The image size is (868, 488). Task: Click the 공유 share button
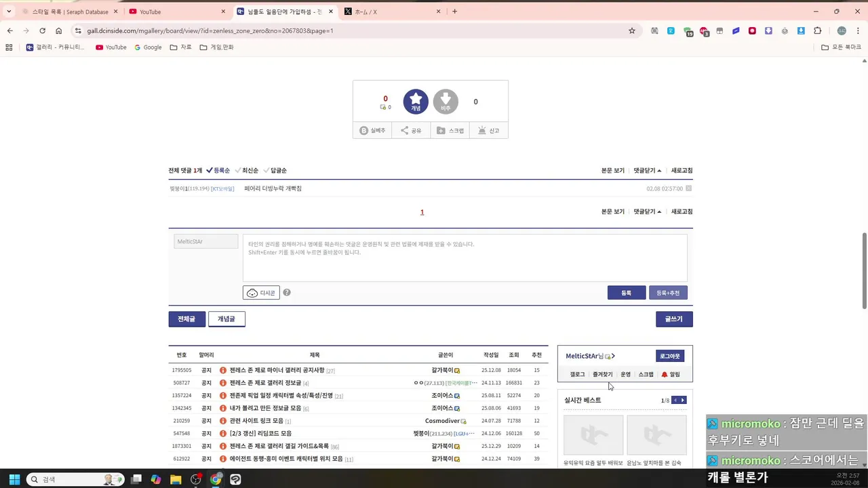click(x=411, y=131)
